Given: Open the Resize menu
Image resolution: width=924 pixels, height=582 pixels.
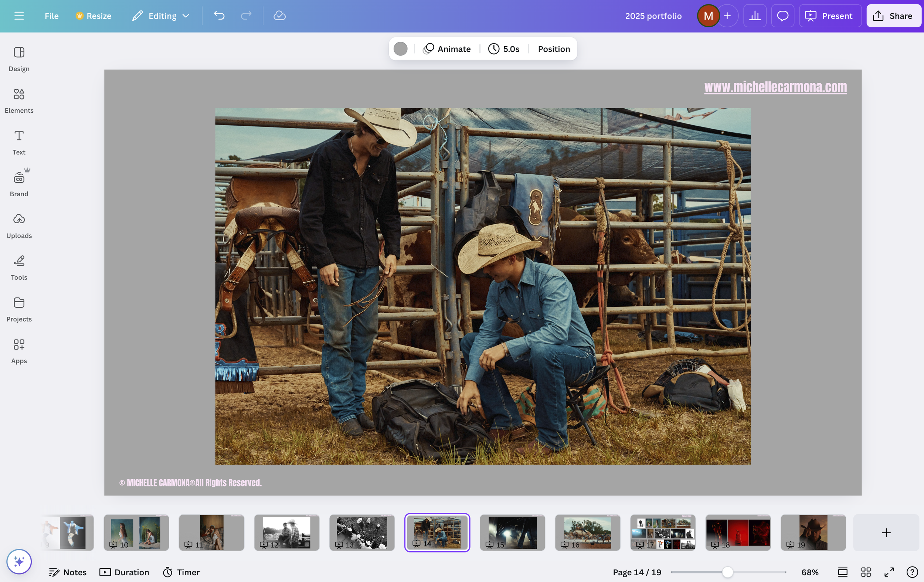Looking at the screenshot, I should click(x=93, y=16).
